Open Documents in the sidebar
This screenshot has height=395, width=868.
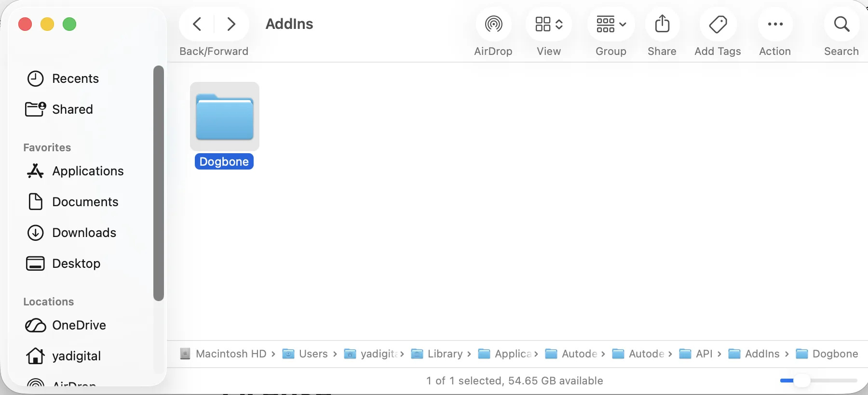point(87,202)
